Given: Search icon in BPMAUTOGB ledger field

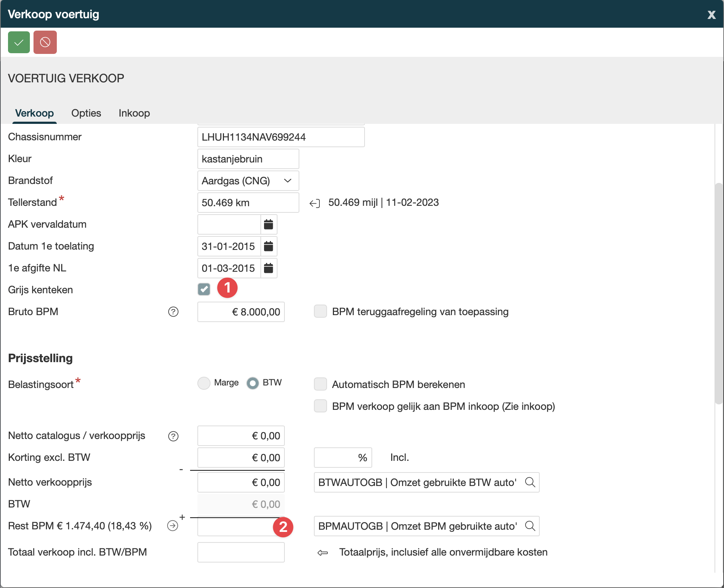Looking at the screenshot, I should (530, 526).
